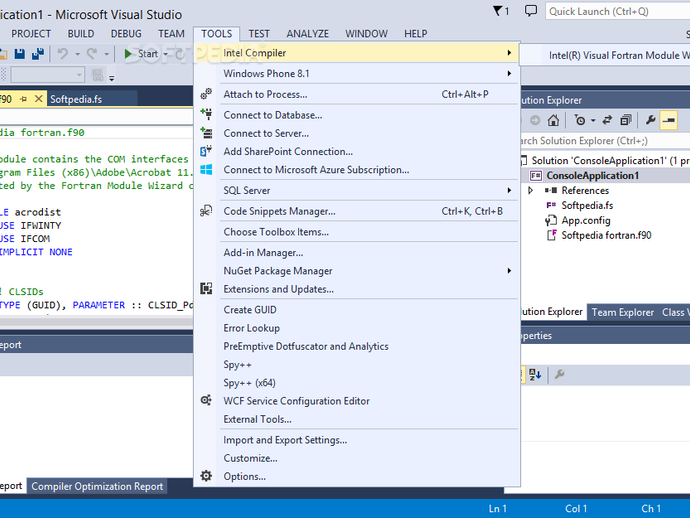Click the Sync with Active Document icon
Image resolution: width=690 pixels, height=518 pixels.
(x=607, y=120)
